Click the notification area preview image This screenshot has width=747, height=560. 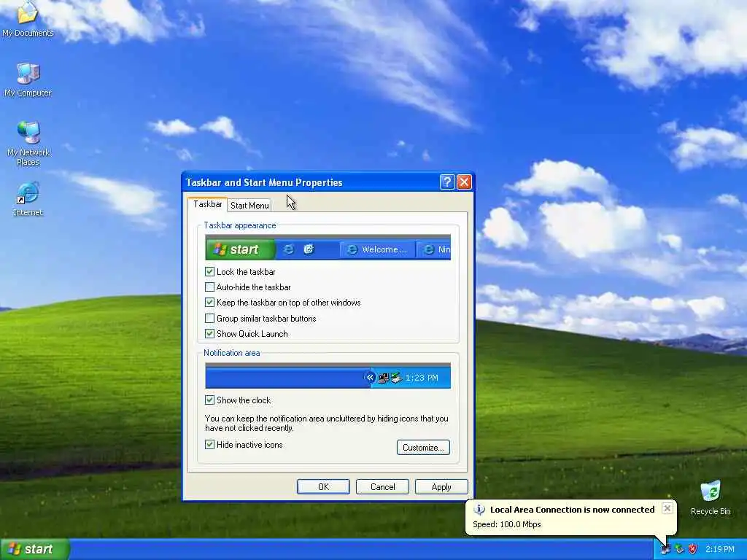(x=328, y=376)
